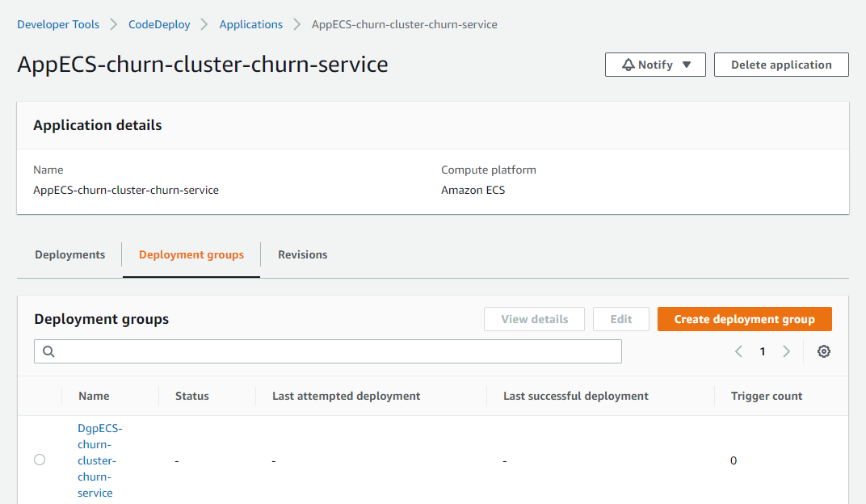The height and width of the screenshot is (504, 866).
Task: Switch to the Deployments tab
Action: point(70,254)
